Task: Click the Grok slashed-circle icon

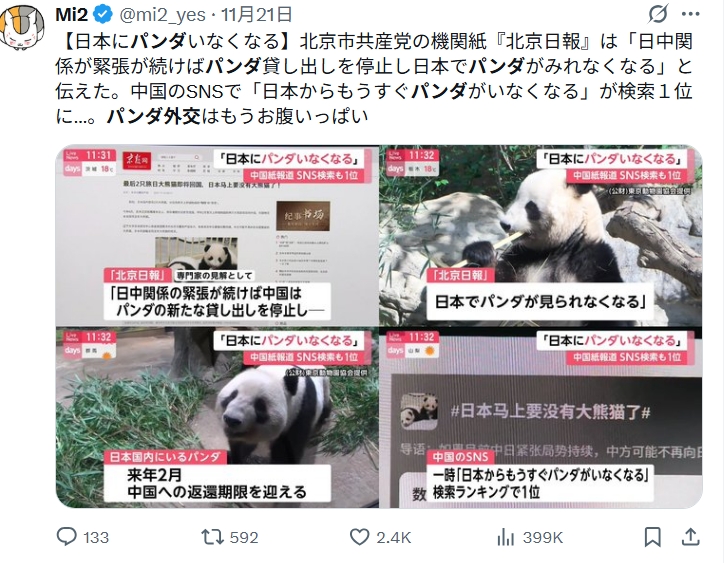Action: tap(658, 14)
